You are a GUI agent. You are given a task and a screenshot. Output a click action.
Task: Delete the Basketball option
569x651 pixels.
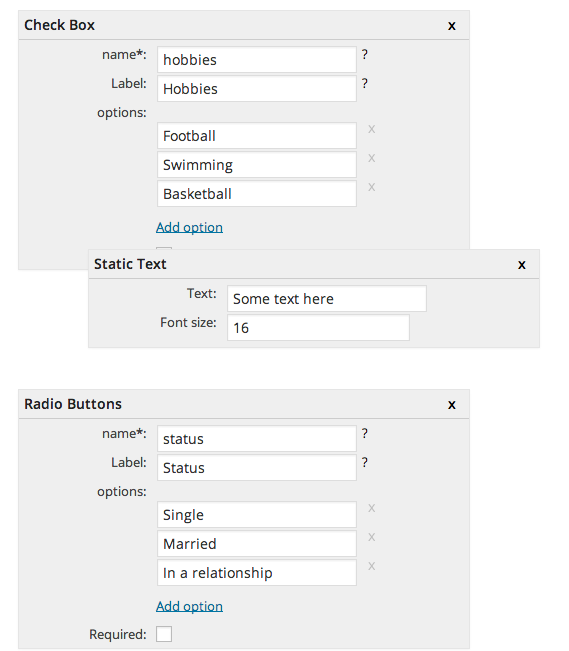pyautogui.click(x=372, y=187)
